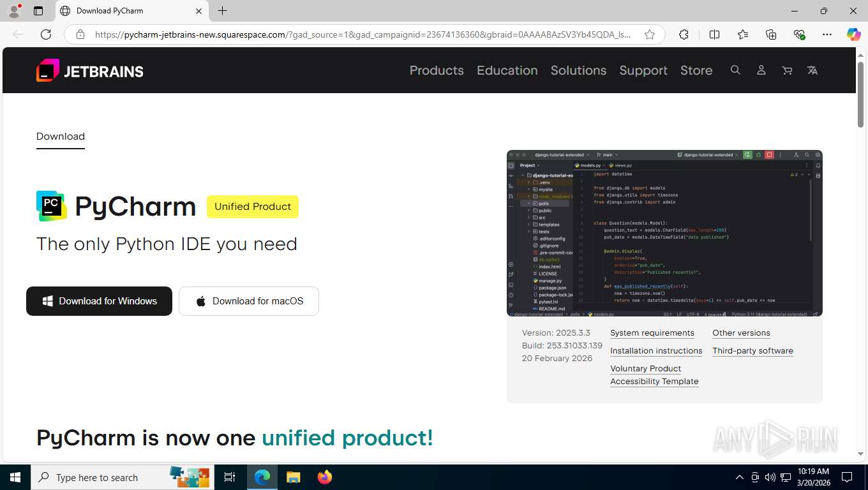This screenshot has width=868, height=490.
Task: Launch Firefox from the taskbar
Action: [x=325, y=477]
